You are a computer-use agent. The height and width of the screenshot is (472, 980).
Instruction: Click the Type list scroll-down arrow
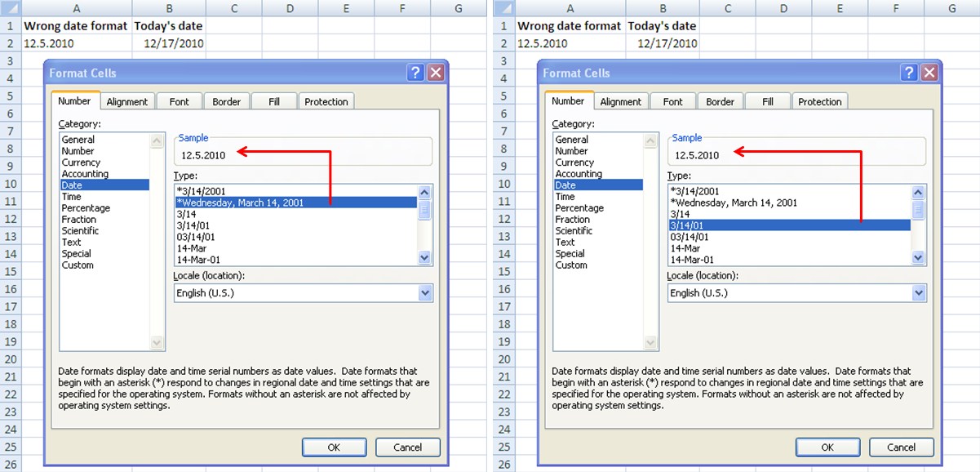click(x=423, y=258)
